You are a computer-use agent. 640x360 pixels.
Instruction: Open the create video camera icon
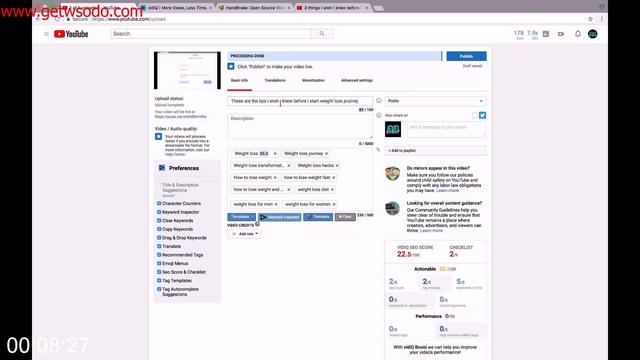(561, 34)
